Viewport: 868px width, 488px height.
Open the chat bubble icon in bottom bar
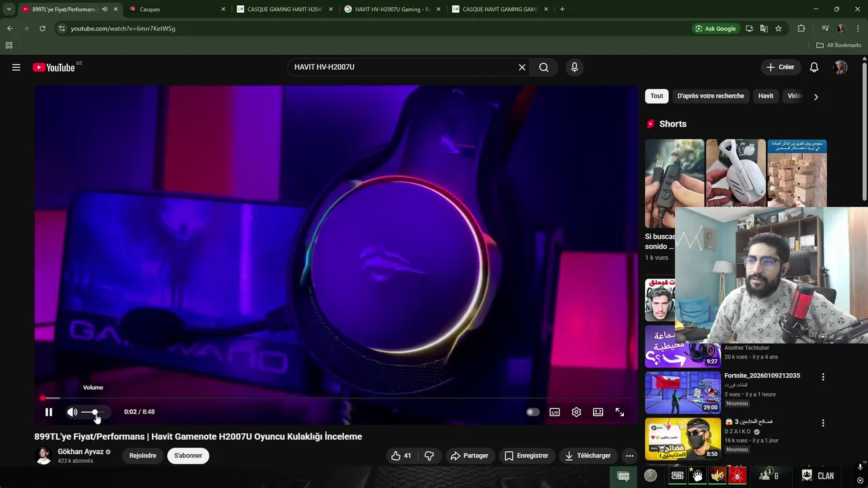point(623,476)
